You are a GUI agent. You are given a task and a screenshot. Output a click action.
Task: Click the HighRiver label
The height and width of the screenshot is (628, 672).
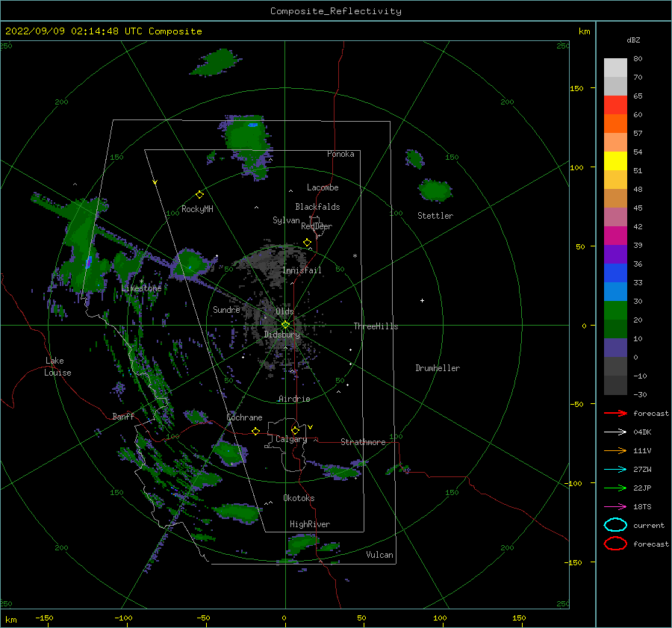click(x=309, y=524)
